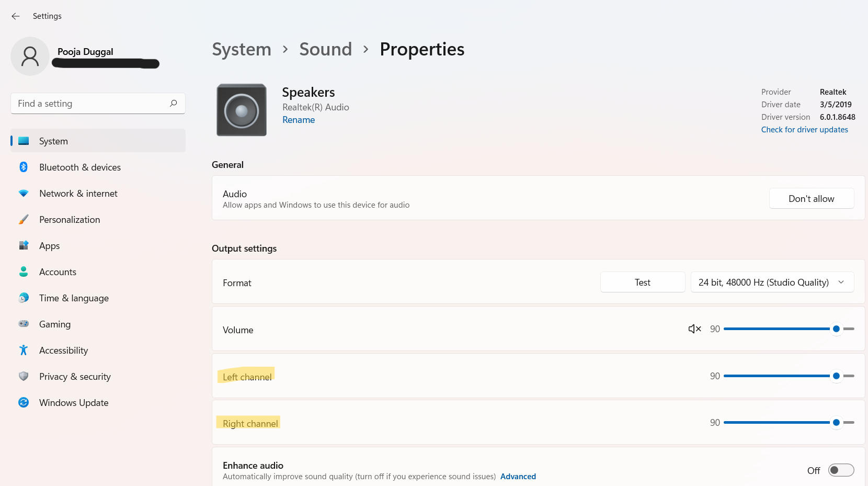Screen dimensions: 868x486
Task: Click the back arrow icon
Action: pyautogui.click(x=16, y=16)
